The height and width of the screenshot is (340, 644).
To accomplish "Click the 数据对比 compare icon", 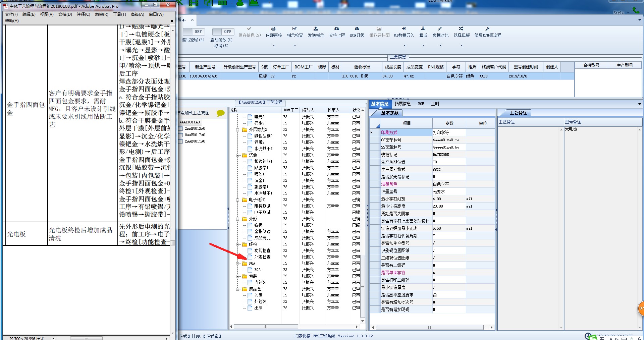I will coord(440,29).
